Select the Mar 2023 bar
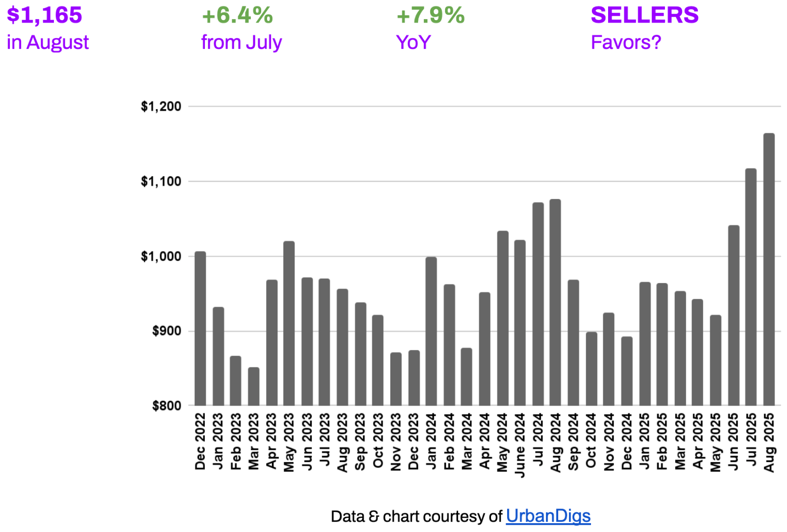 point(253,387)
